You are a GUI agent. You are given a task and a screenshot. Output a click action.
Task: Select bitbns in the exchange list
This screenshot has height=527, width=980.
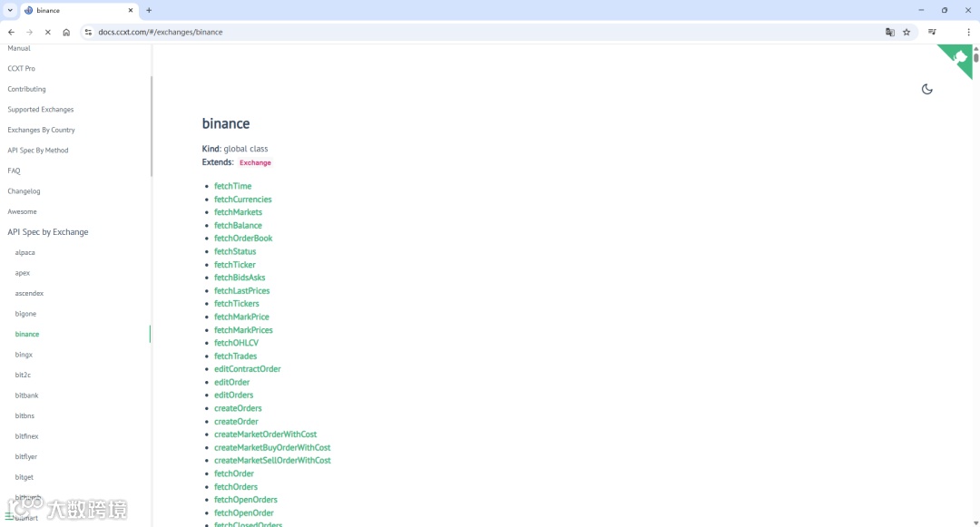pos(25,415)
